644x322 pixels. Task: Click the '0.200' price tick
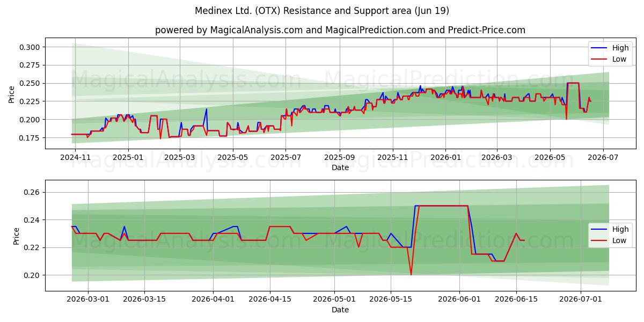point(30,120)
